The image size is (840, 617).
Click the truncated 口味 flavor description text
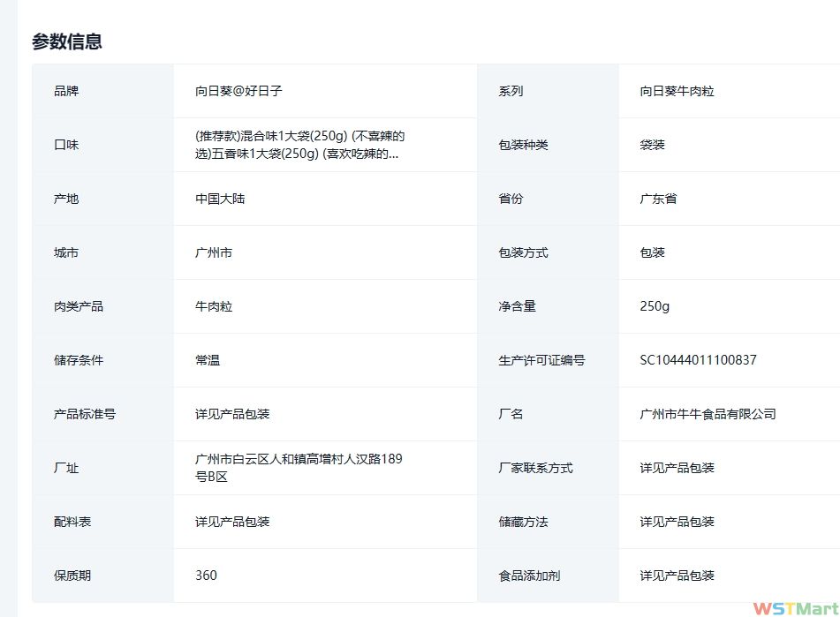pyautogui.click(x=300, y=145)
